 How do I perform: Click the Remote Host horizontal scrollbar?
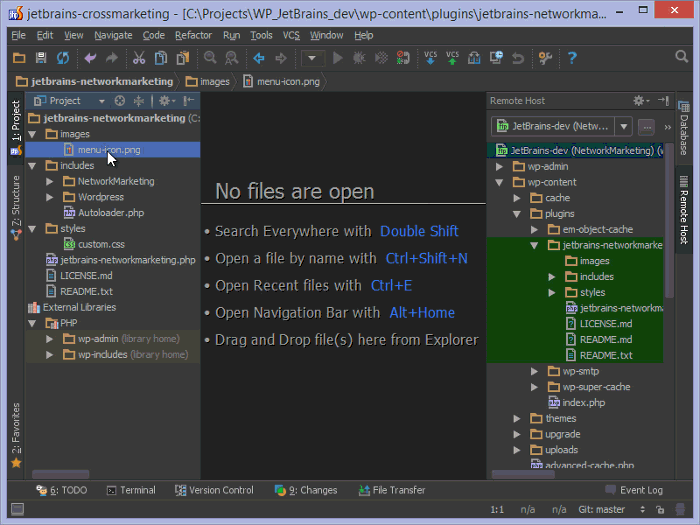tap(523, 474)
